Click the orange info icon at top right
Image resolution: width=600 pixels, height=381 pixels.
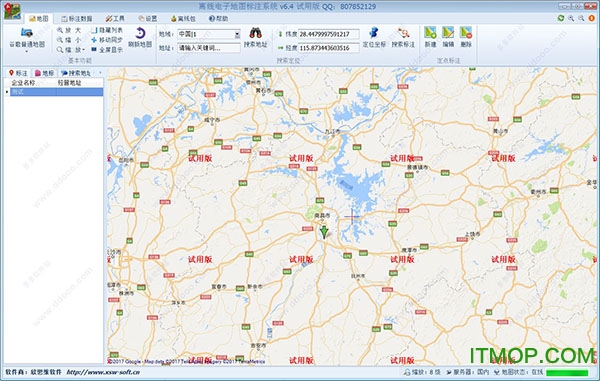[x=591, y=18]
